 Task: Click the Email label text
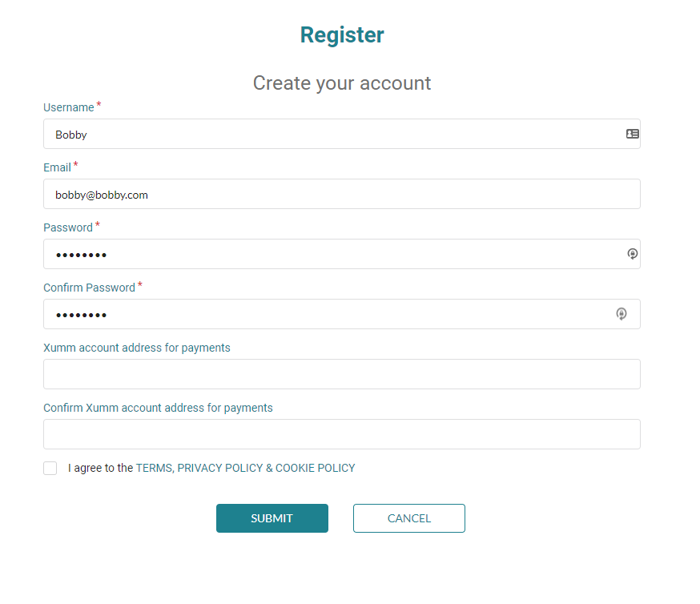point(57,167)
